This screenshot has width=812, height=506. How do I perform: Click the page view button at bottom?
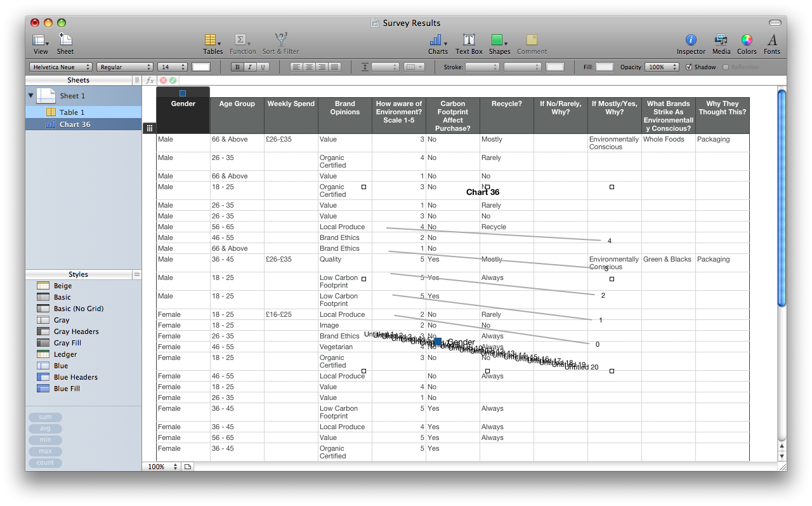point(188,467)
